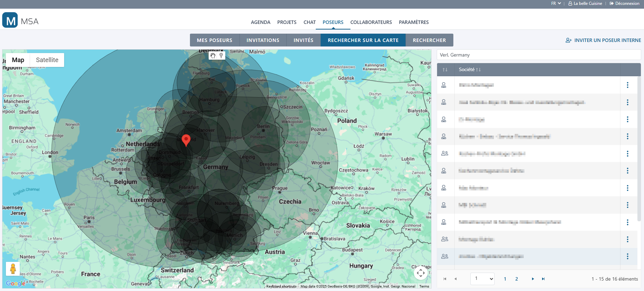Open the three-dot menu for first company row
This screenshot has height=291, width=644.
627,85
